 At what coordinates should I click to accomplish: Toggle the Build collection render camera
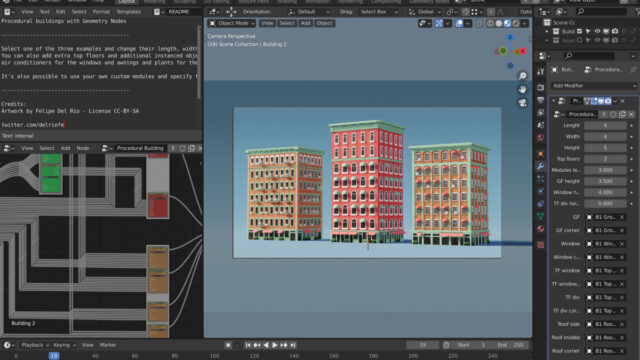click(x=615, y=31)
